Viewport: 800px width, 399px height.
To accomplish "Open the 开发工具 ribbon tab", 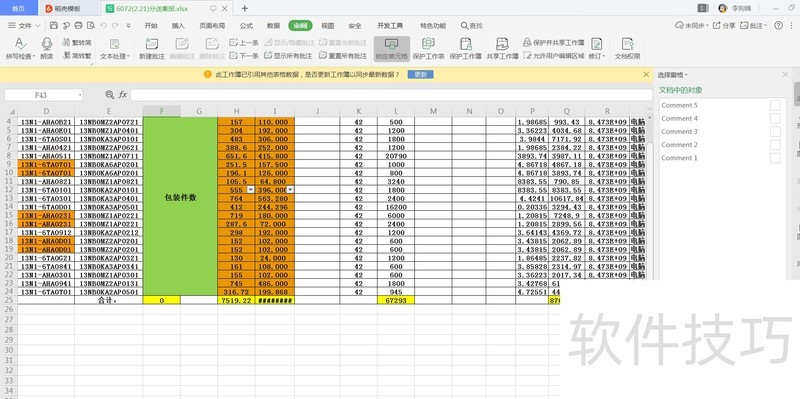I will click(x=390, y=26).
